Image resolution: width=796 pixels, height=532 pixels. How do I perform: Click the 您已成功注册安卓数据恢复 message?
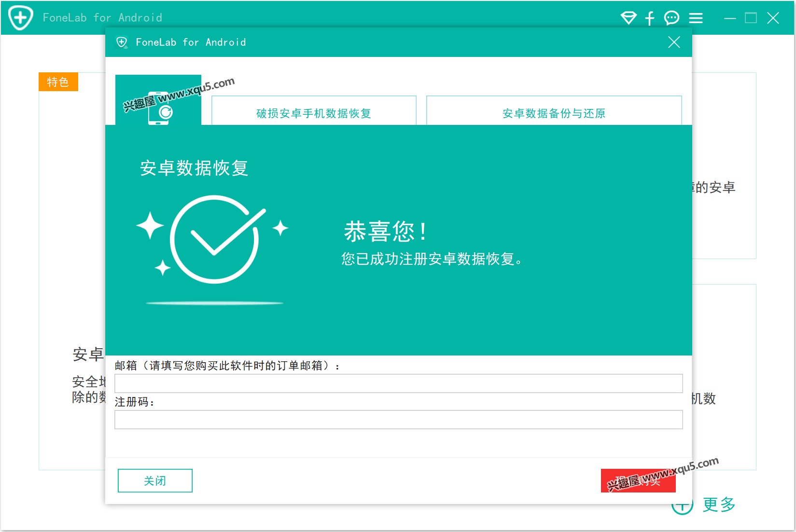click(432, 259)
